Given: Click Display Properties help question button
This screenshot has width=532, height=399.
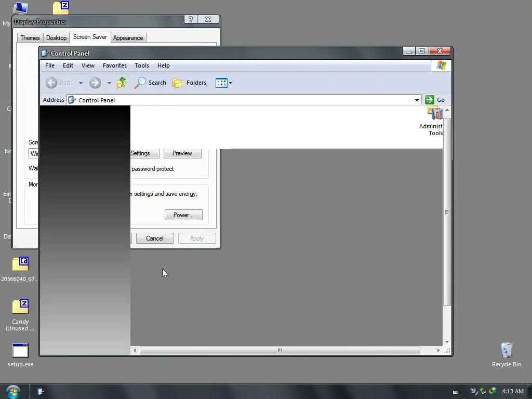Looking at the screenshot, I should [x=190, y=19].
